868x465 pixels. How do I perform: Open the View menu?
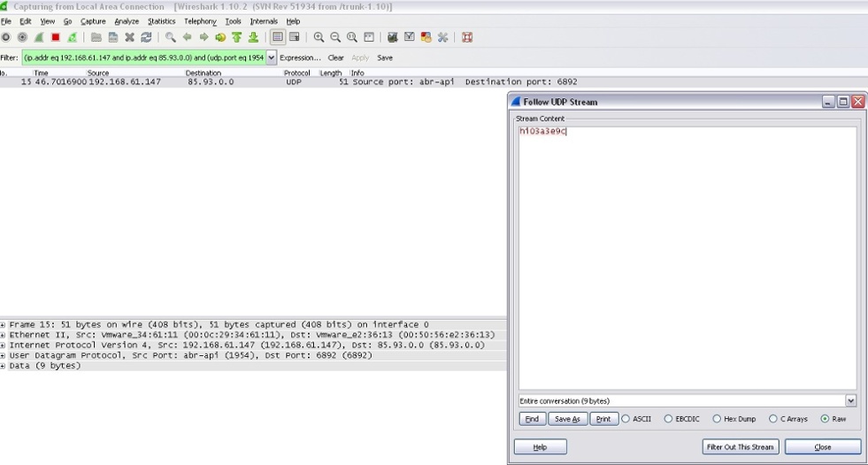coord(48,21)
